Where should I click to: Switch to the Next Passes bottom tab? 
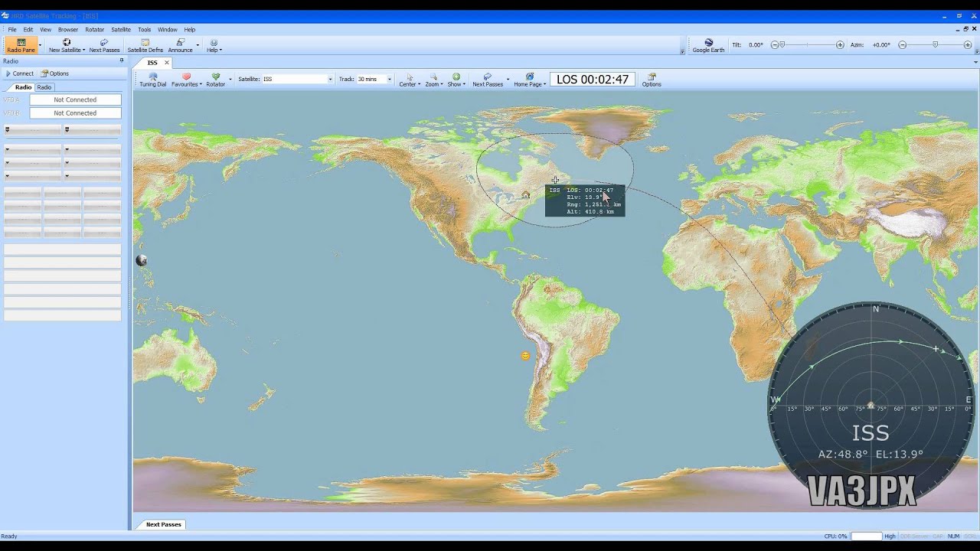(164, 524)
